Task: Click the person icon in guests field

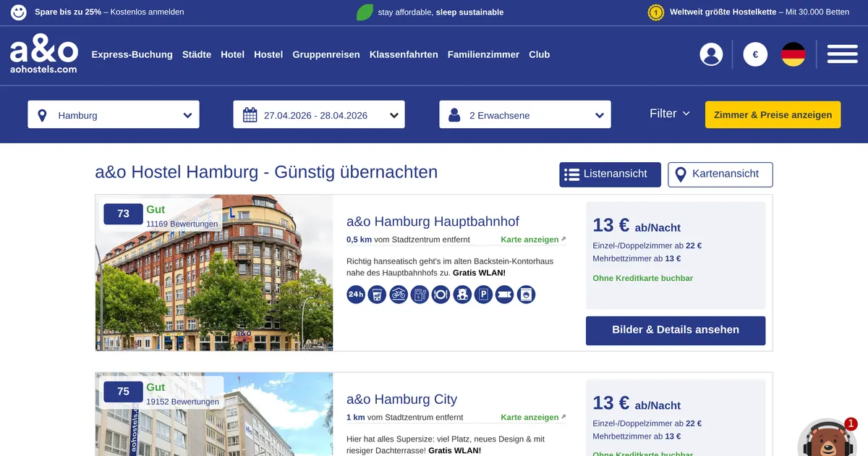Action: pyautogui.click(x=455, y=115)
